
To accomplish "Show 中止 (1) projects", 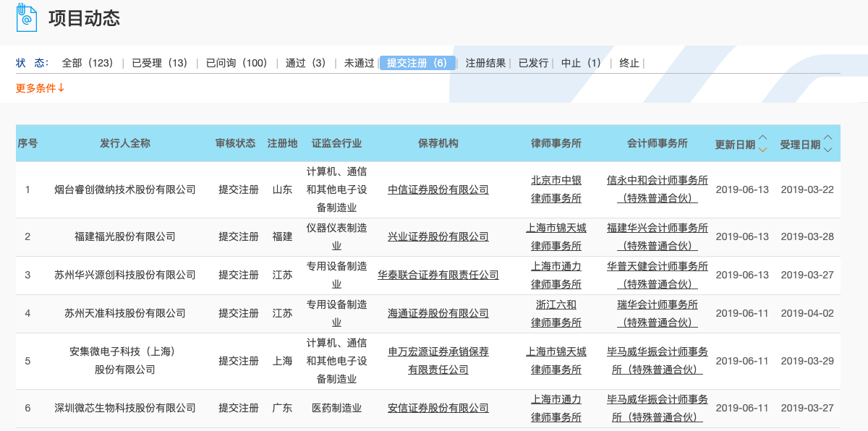I will (581, 63).
